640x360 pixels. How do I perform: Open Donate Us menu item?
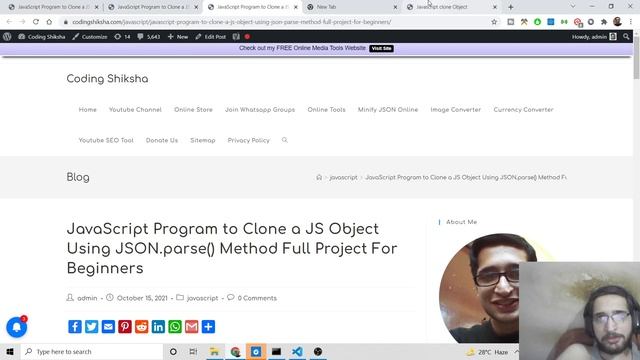point(162,140)
